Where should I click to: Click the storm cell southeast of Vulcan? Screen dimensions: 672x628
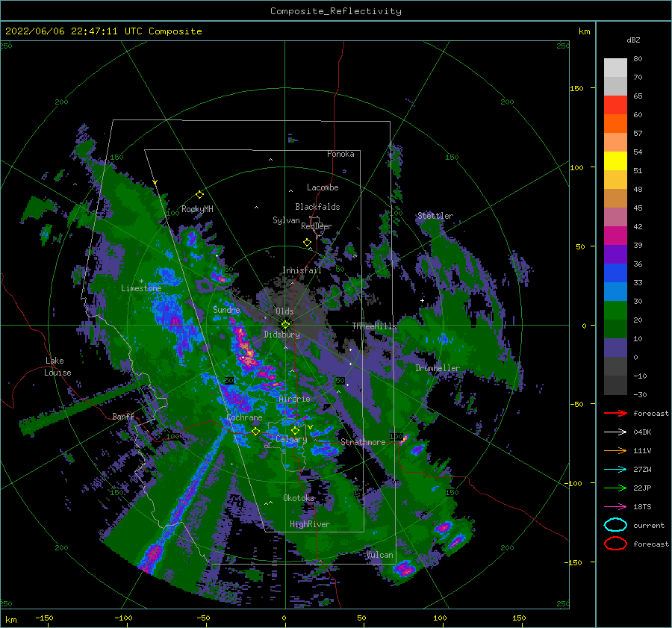(x=404, y=569)
